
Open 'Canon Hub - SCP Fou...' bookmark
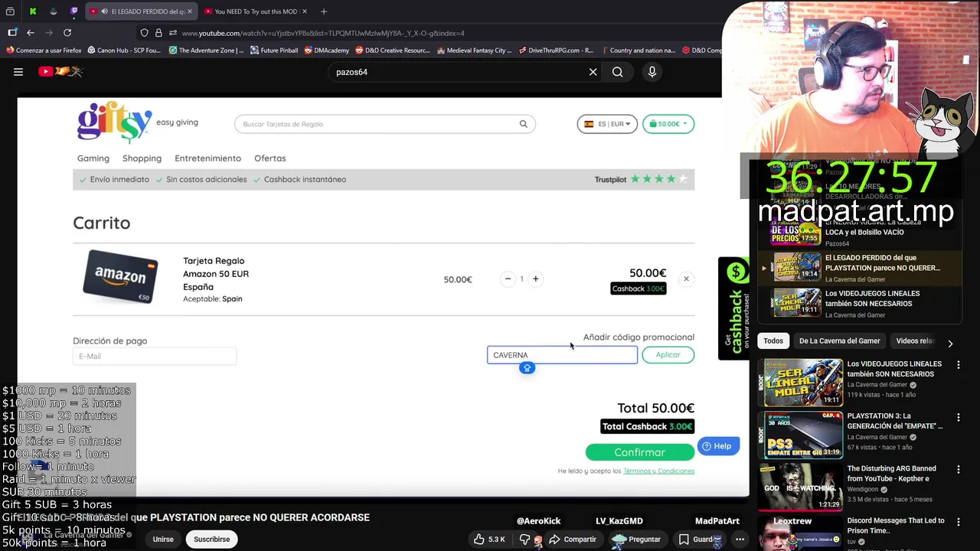pos(124,51)
